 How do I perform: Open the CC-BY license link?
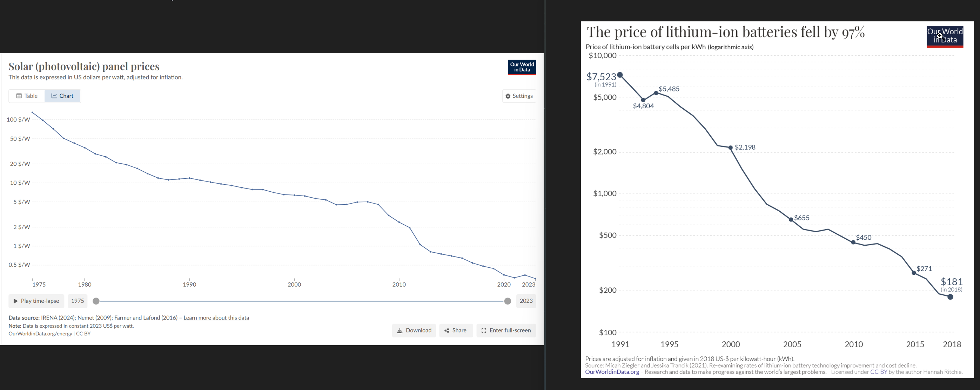coord(878,372)
